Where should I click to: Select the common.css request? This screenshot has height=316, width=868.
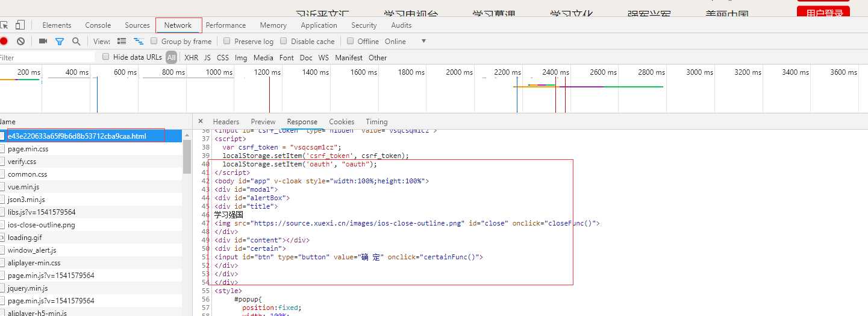point(91,174)
